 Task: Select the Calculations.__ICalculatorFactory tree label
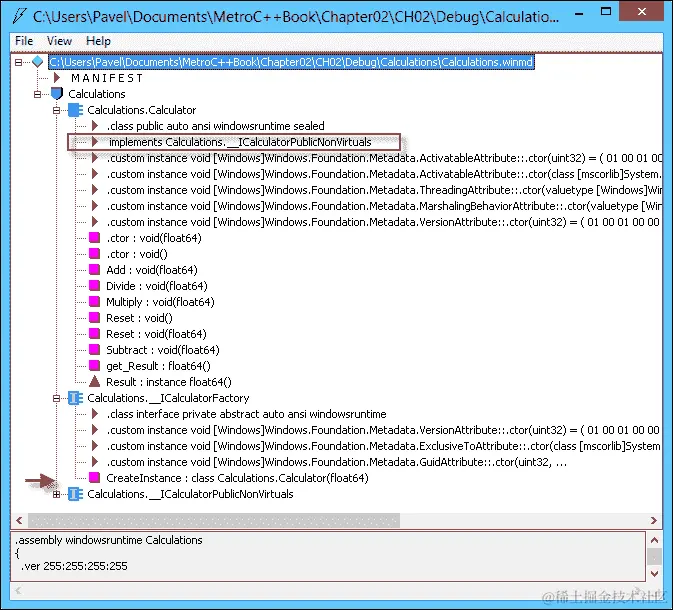pyautogui.click(x=168, y=398)
